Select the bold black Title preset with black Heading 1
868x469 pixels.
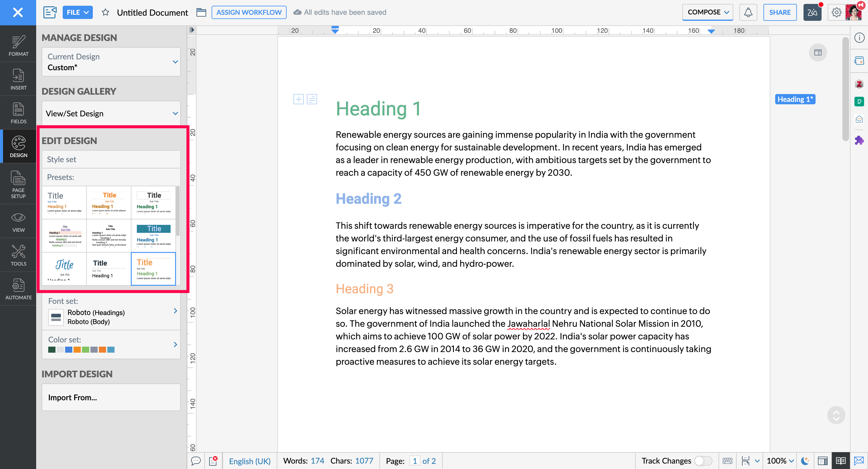click(x=108, y=269)
